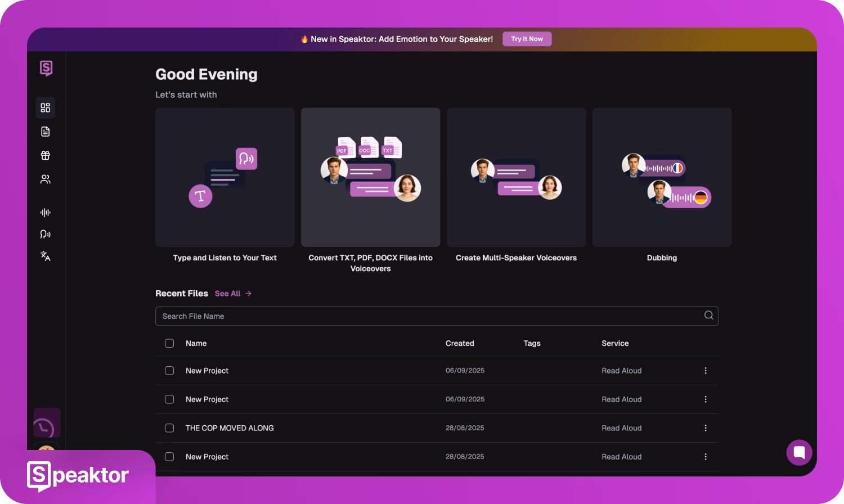Expand more options for last New Project row

[706, 457]
